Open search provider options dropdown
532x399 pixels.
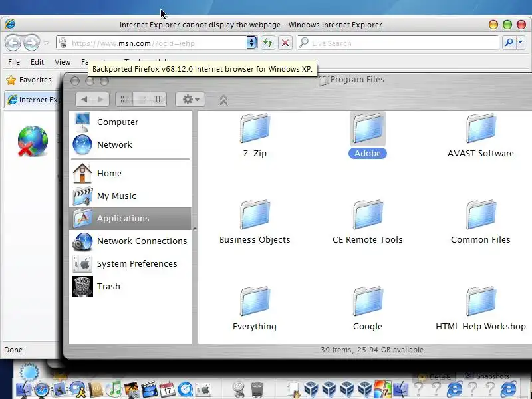pyautogui.click(x=521, y=43)
